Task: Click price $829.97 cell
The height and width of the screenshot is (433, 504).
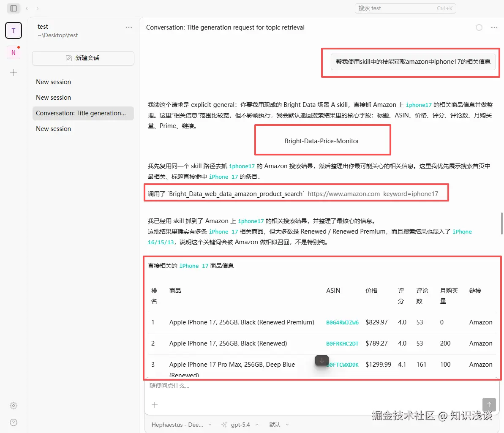Action: [376, 322]
